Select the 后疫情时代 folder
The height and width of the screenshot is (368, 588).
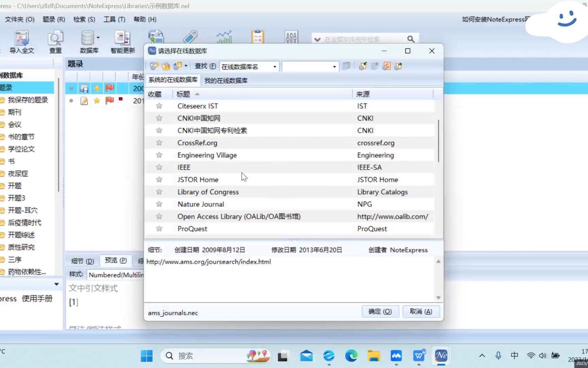24,223
